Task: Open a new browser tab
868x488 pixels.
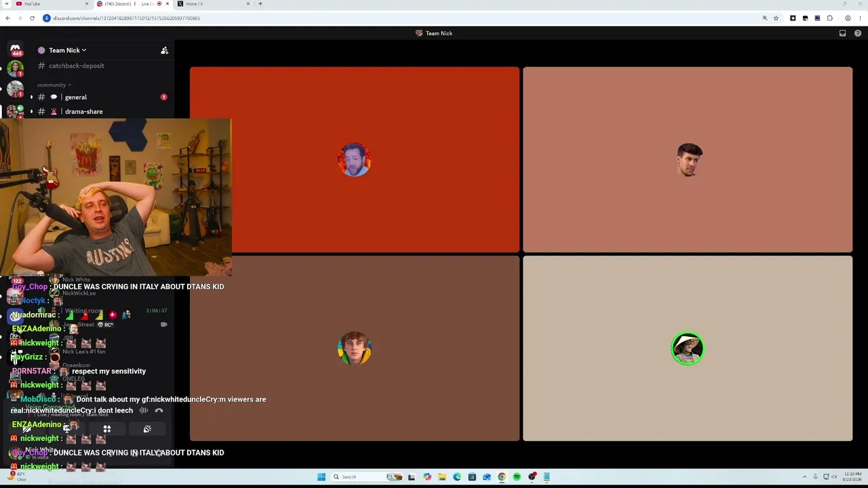Action: point(260,4)
